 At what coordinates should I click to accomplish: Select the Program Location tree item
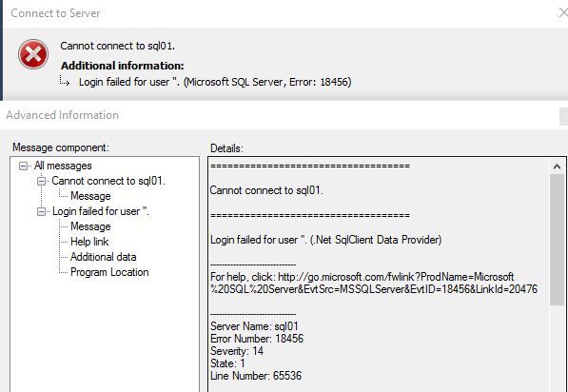(x=109, y=272)
